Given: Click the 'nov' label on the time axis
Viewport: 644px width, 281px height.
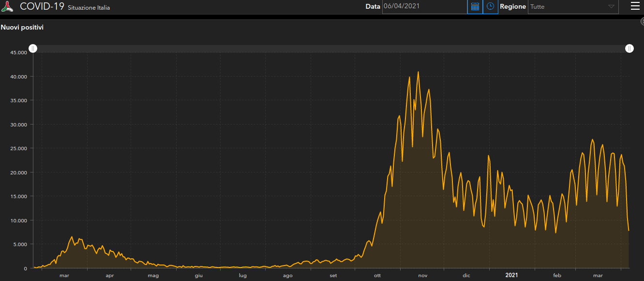Looking at the screenshot, I should [422, 276].
